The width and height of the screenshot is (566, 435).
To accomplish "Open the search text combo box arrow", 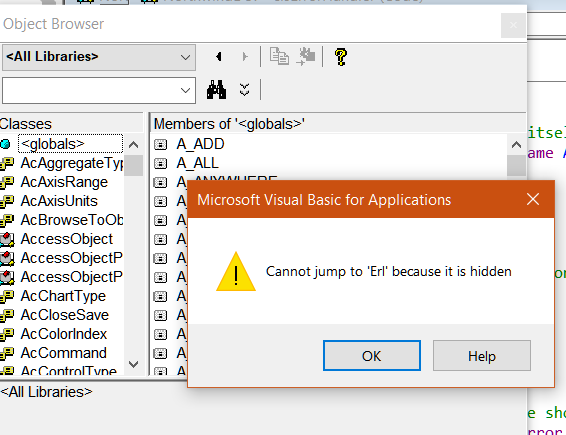I will (186, 90).
